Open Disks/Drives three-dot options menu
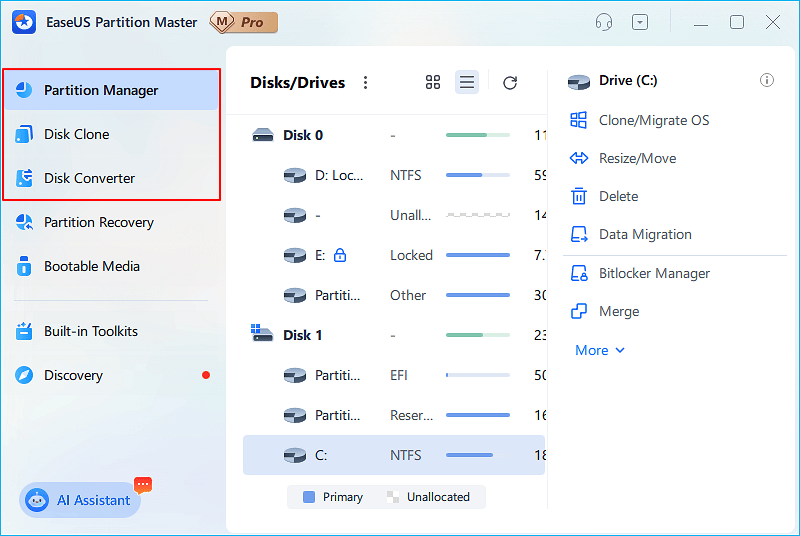 [x=365, y=83]
